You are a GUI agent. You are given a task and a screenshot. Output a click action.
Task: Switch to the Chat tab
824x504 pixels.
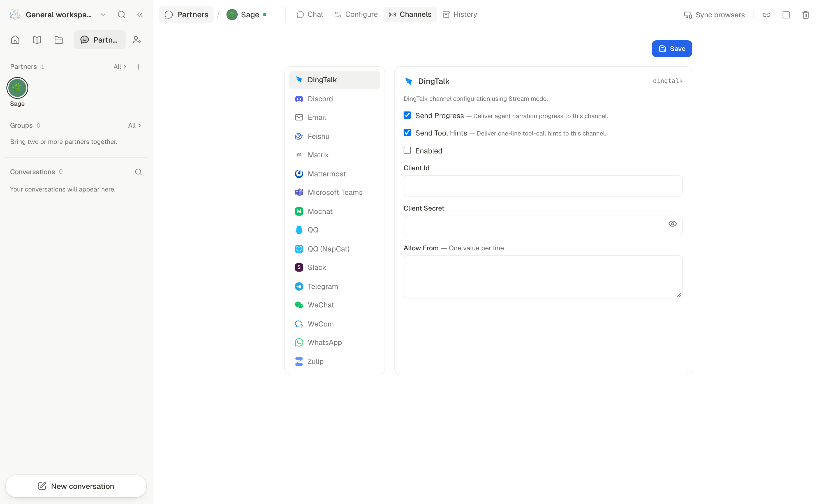point(310,15)
